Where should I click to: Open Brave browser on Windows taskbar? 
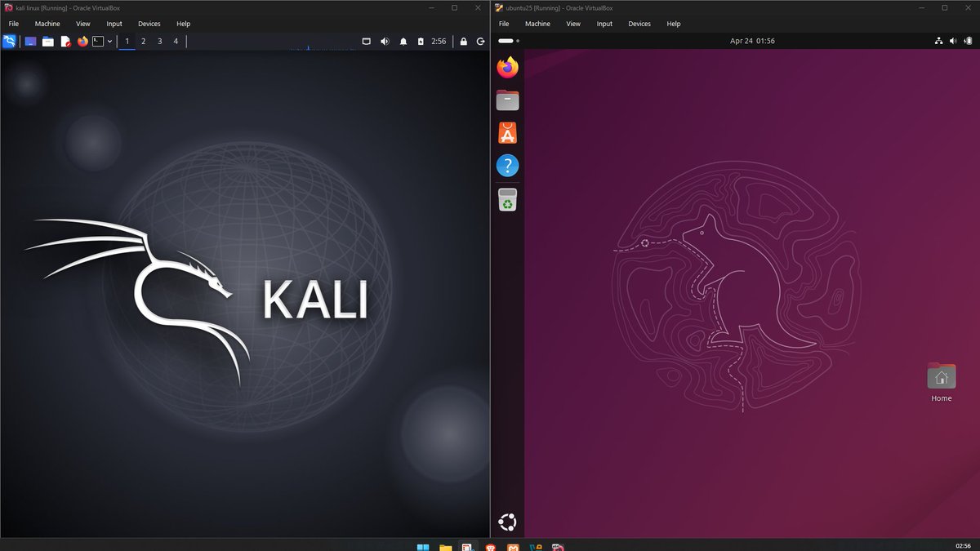coord(490,548)
